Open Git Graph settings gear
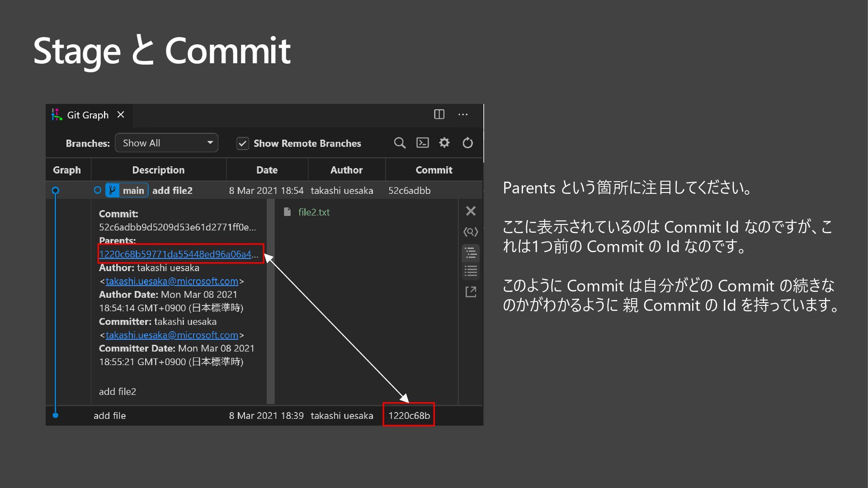 444,143
